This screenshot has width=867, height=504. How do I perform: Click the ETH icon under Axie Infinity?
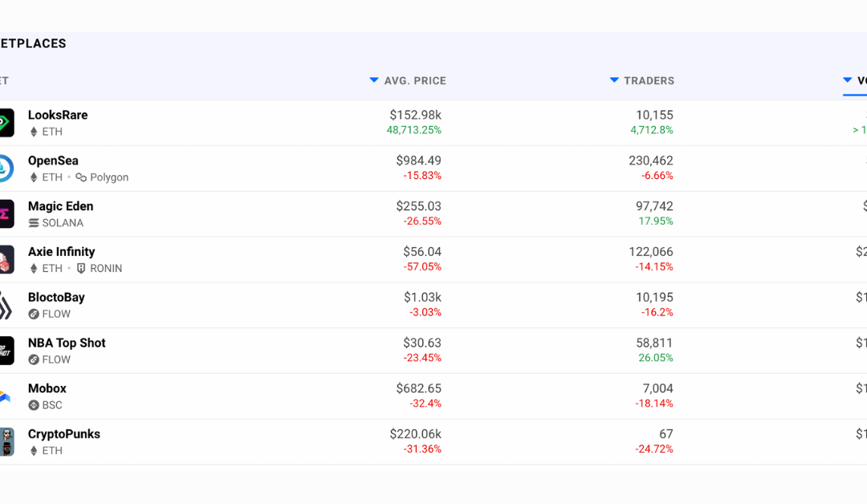[34, 269]
